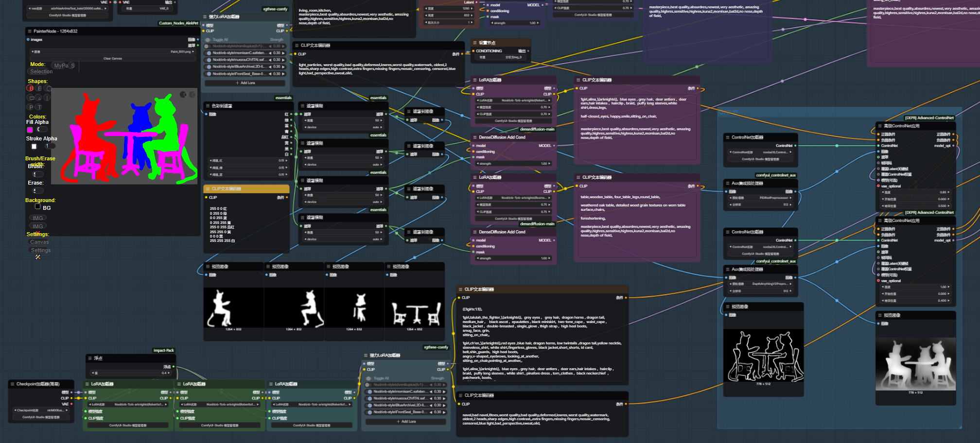Click the Erase width value field
This screenshot has height=443, width=980.
(x=37, y=190)
